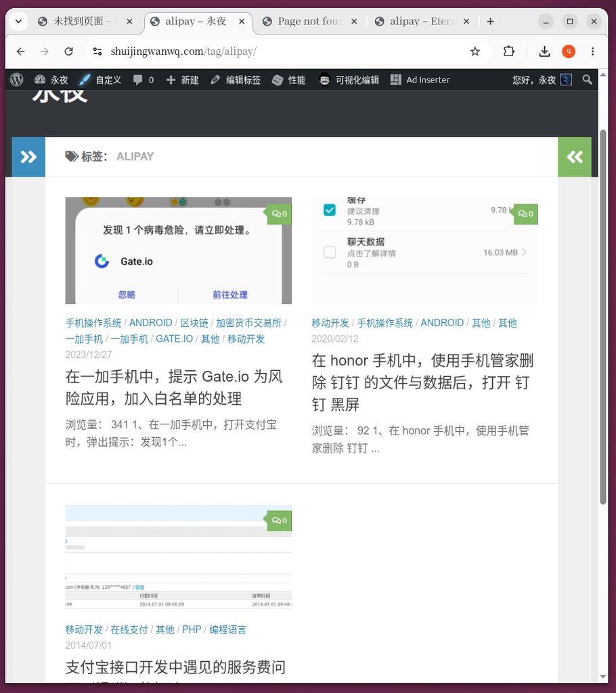Open the 在 honor 手机中 post title
616x693 pixels.
[x=422, y=382]
